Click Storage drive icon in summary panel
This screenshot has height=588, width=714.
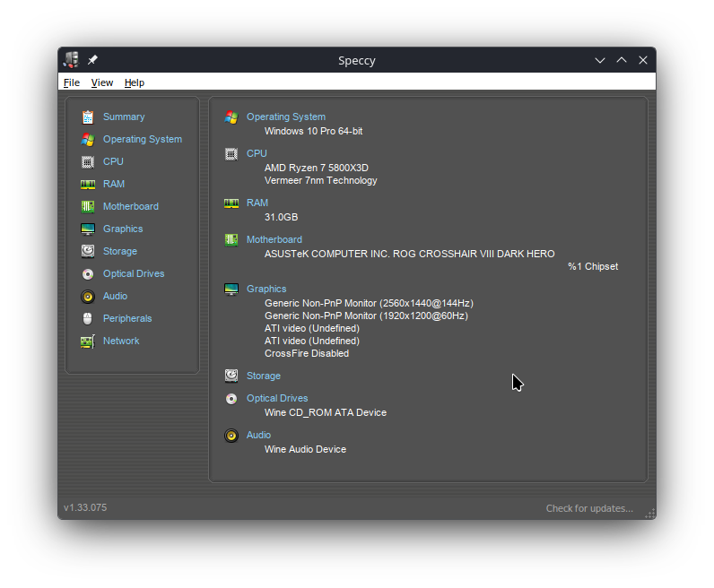coord(231,376)
